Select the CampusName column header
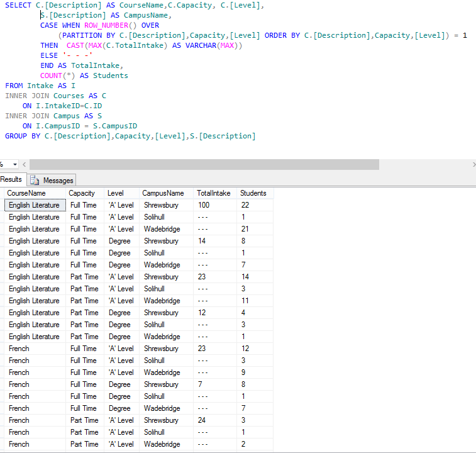This screenshot has width=476, height=453. click(x=163, y=193)
